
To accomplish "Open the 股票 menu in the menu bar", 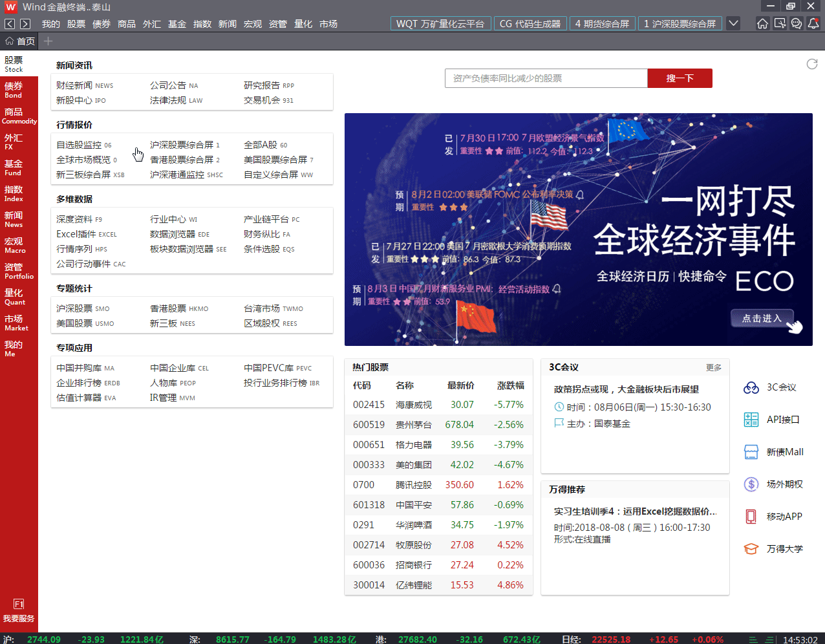I will point(76,24).
